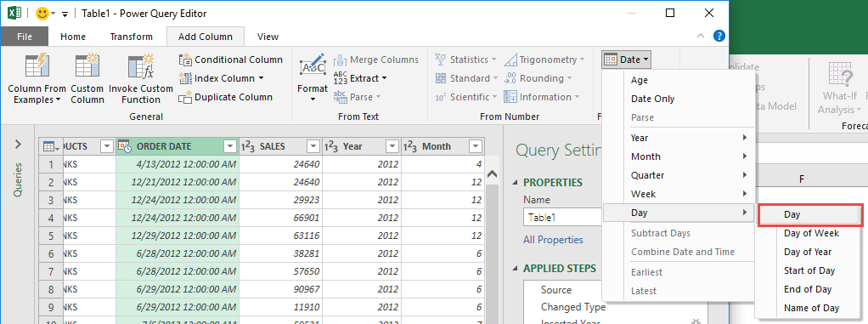Click the Date ribbon button
Screen dimensions: 868x324
[627, 60]
